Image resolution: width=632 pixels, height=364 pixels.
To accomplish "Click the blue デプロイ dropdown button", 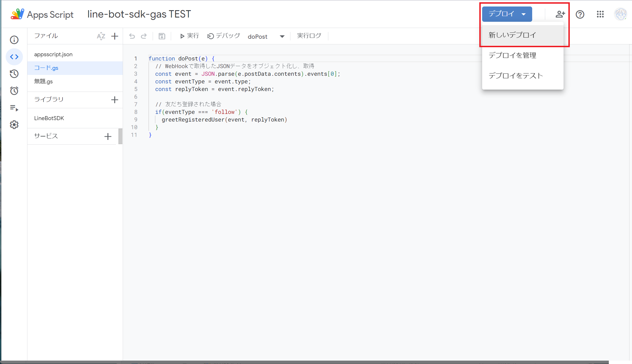I will pyautogui.click(x=507, y=14).
